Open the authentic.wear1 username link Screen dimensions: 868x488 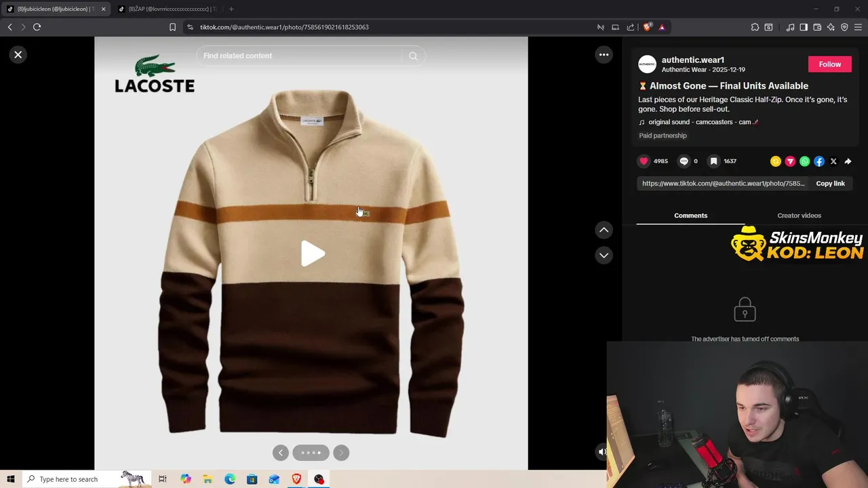[693, 60]
